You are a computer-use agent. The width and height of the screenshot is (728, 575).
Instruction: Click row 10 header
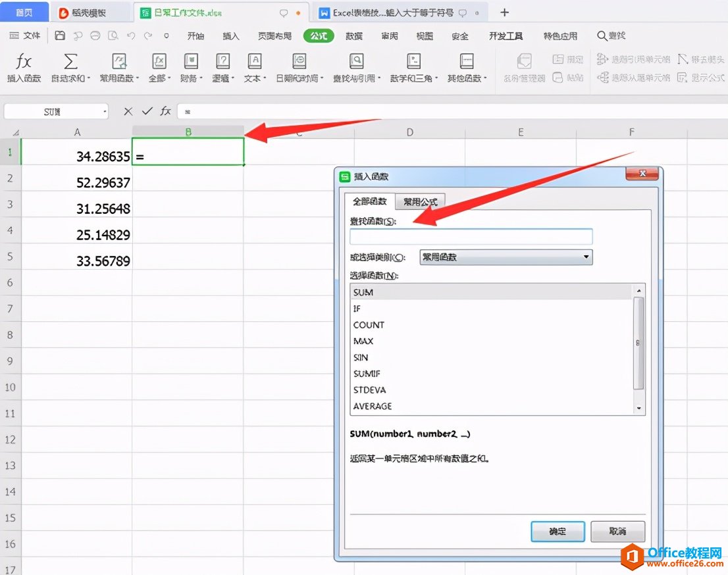(x=11, y=387)
